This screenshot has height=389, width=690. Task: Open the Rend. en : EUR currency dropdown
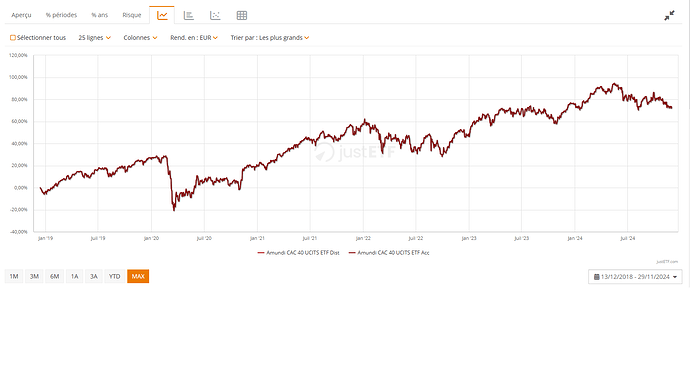194,38
